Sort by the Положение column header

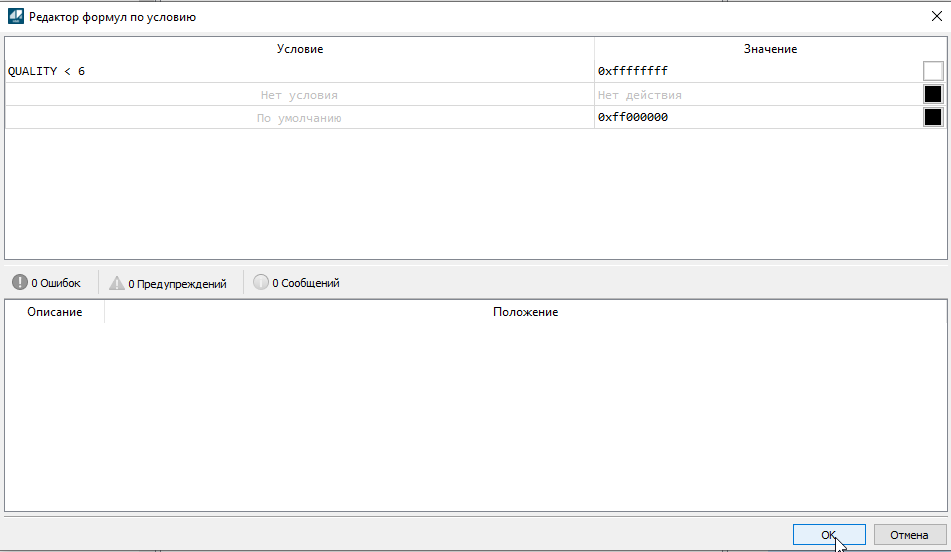[525, 312]
